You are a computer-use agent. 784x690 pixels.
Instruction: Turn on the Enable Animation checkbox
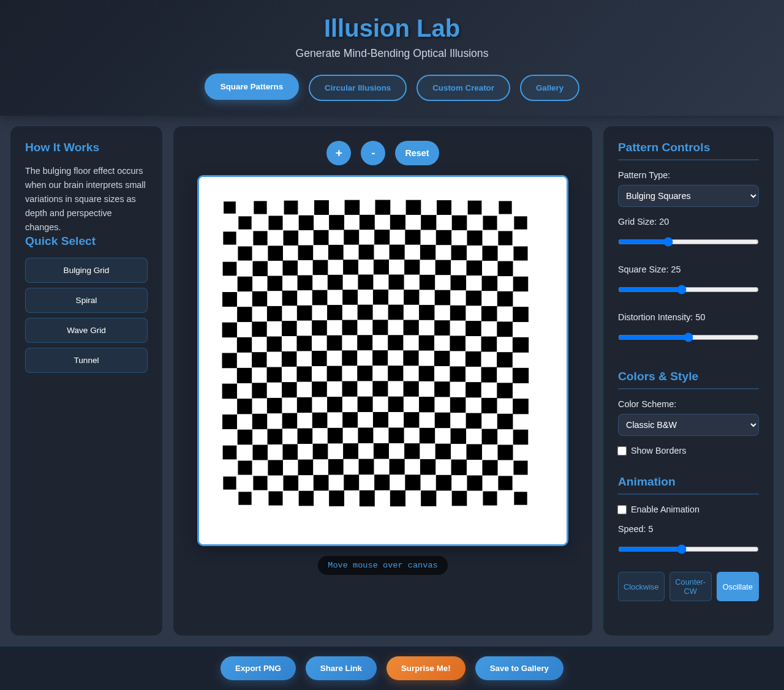tap(622, 510)
